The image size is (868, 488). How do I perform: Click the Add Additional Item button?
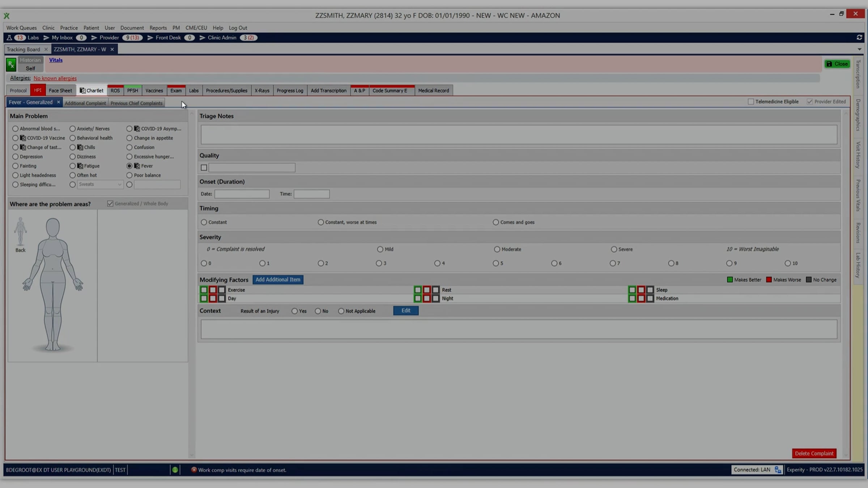click(x=278, y=279)
